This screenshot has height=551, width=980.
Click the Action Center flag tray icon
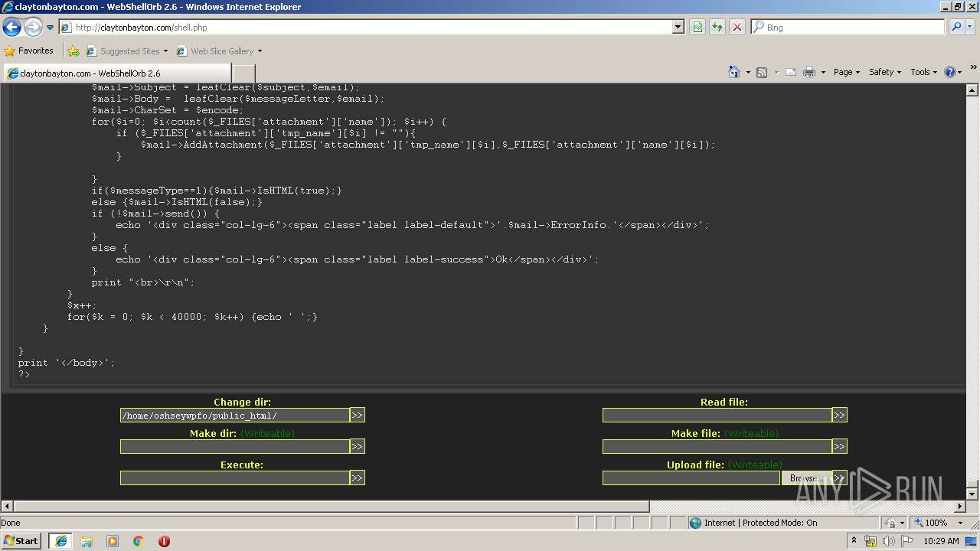coord(907,541)
